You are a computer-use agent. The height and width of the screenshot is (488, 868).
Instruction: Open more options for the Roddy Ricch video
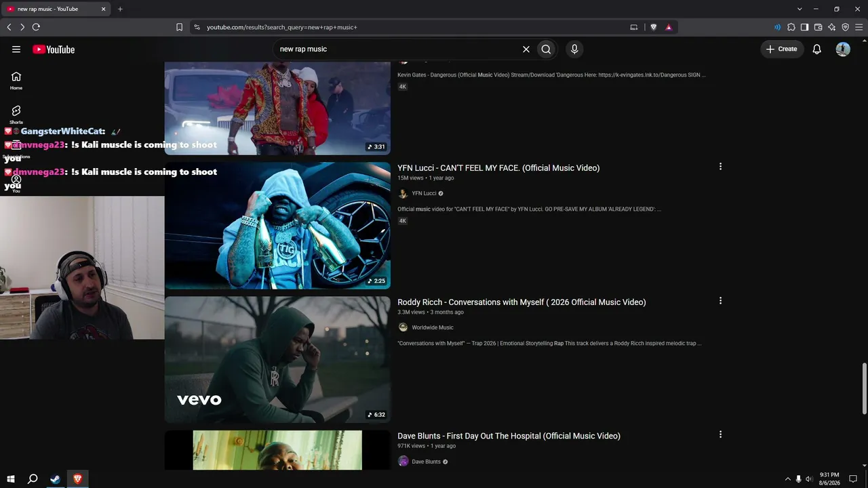pyautogui.click(x=720, y=301)
